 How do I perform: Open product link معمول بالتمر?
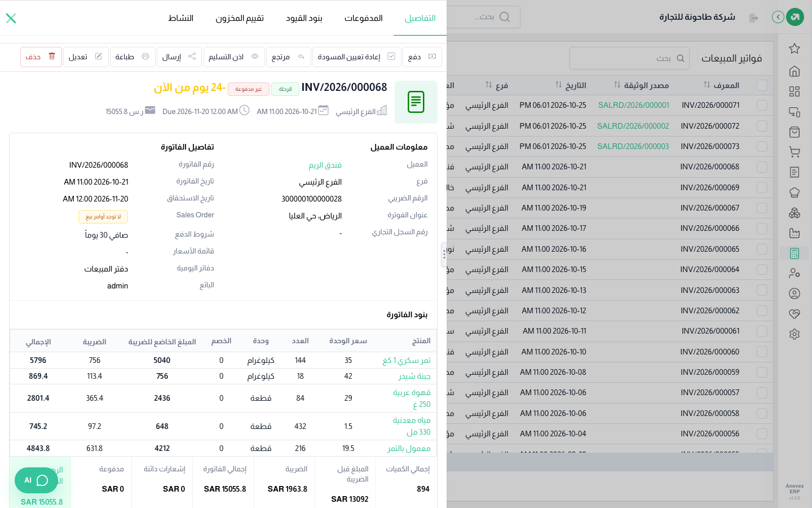(409, 448)
